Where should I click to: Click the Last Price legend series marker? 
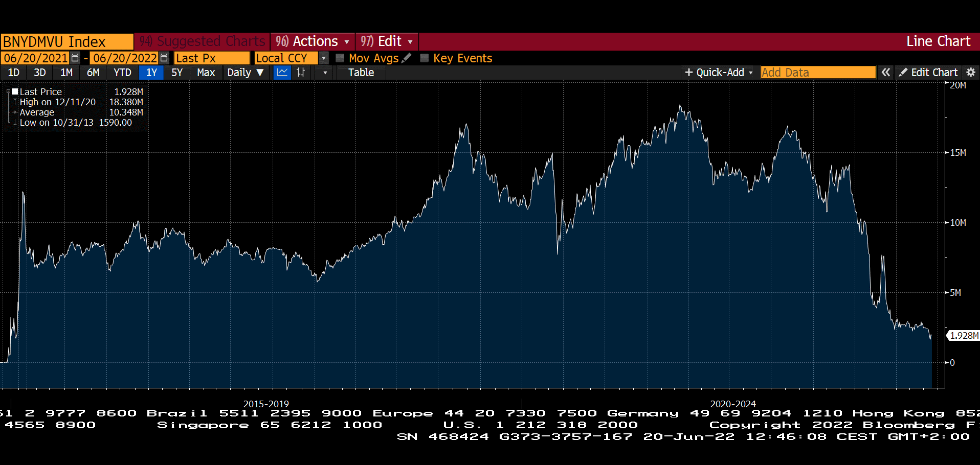15,92
